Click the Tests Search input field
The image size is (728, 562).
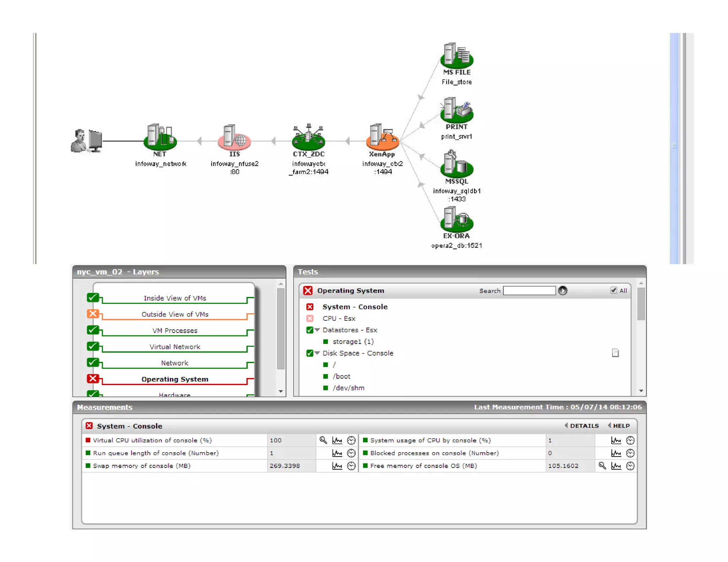[x=529, y=291]
